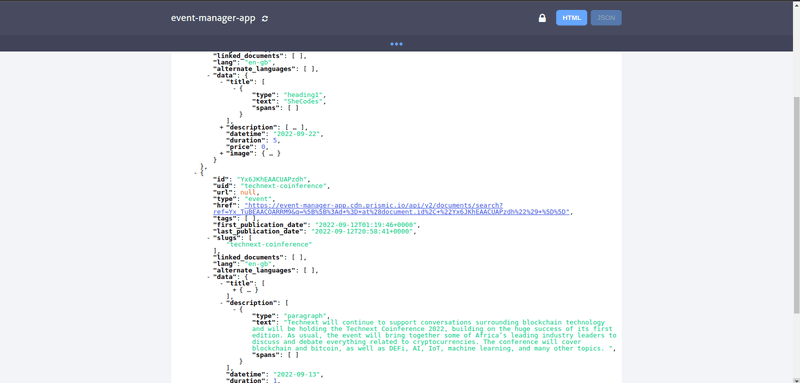Switch to HTML view

pos(571,18)
